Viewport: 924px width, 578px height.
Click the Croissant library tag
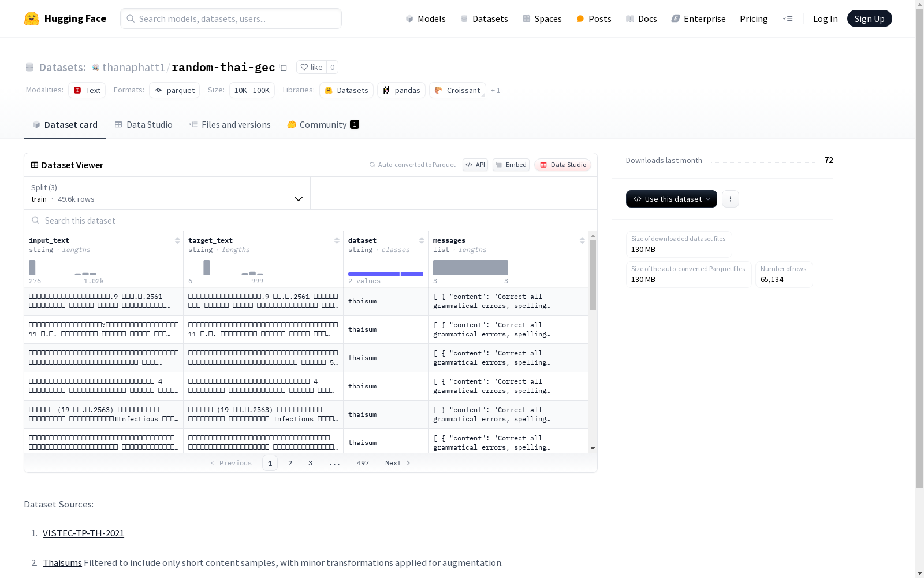tap(457, 90)
